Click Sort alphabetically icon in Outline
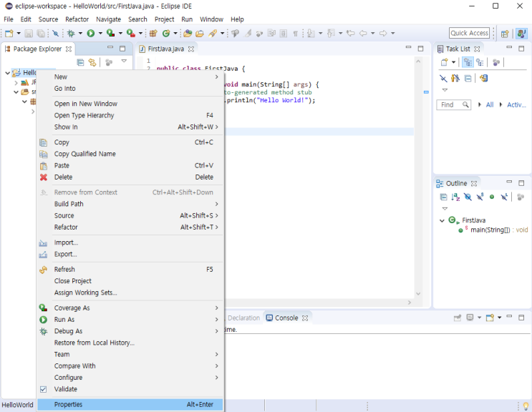The height and width of the screenshot is (412, 532). coord(455,197)
